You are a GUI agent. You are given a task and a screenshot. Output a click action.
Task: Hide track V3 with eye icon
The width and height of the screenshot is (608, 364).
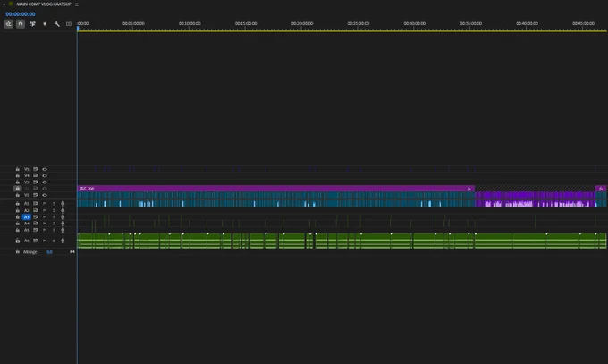[45, 182]
